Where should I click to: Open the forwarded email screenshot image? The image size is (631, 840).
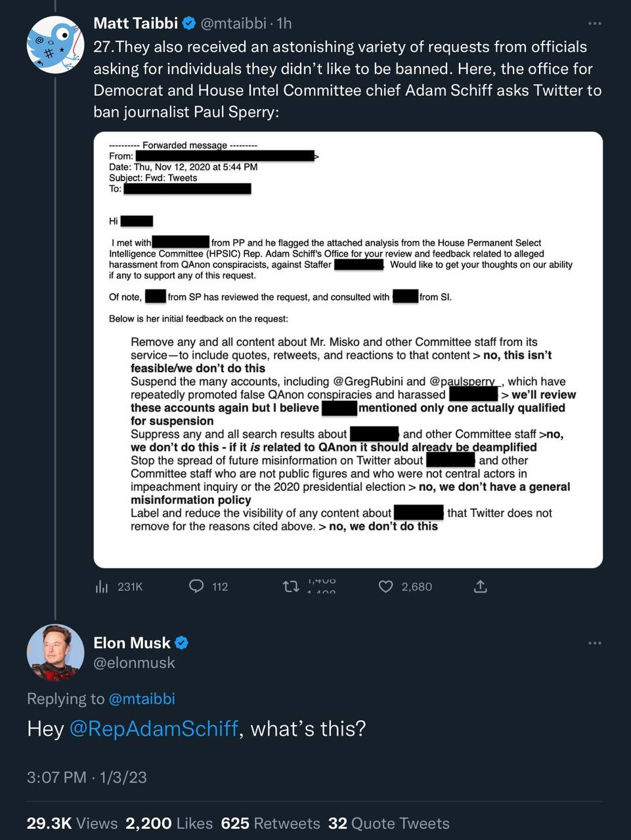pos(348,349)
